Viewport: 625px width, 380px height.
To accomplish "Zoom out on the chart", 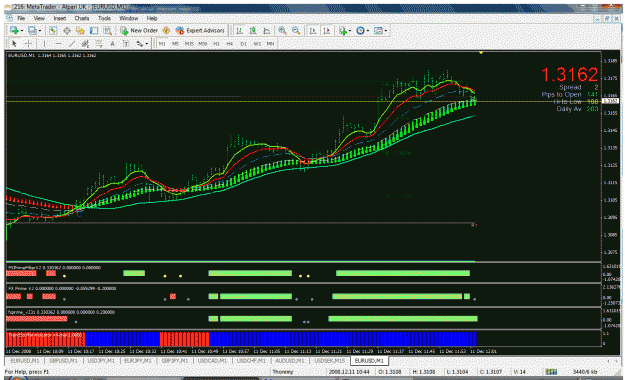I will pos(296,30).
